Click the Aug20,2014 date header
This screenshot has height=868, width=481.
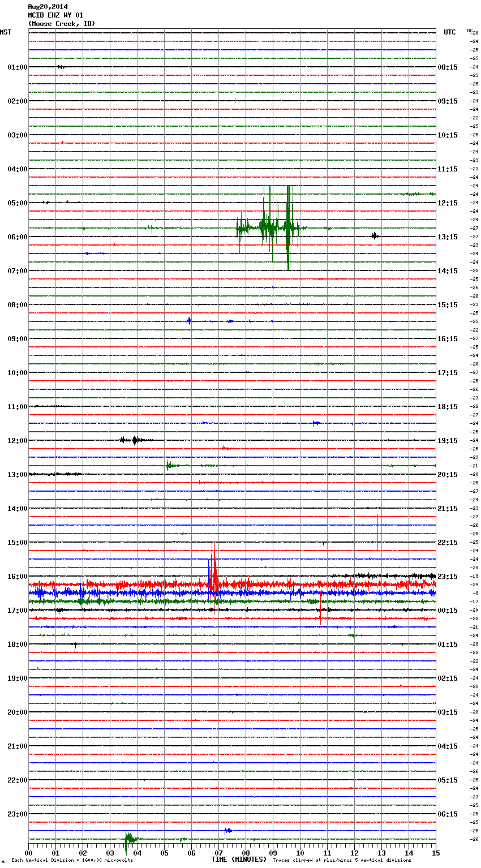[48, 7]
